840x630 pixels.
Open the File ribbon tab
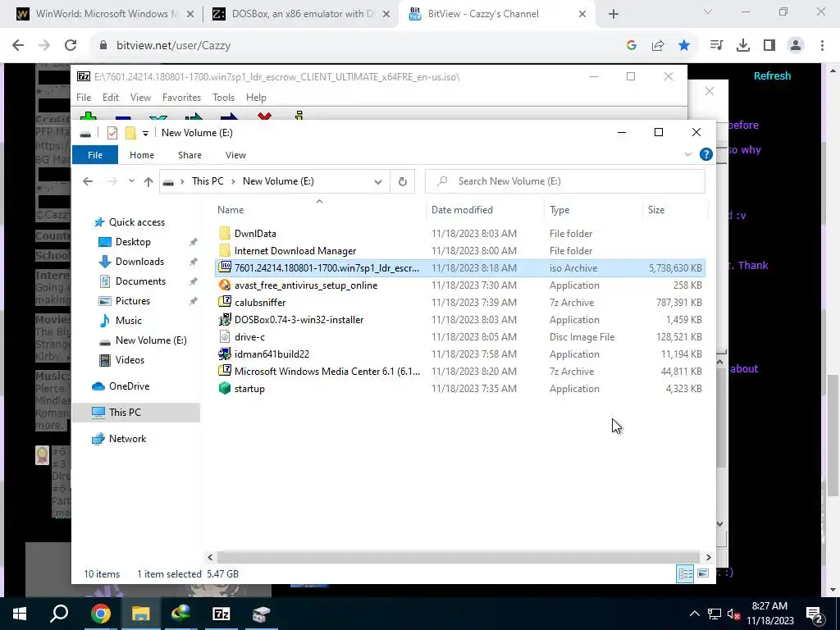[95, 155]
